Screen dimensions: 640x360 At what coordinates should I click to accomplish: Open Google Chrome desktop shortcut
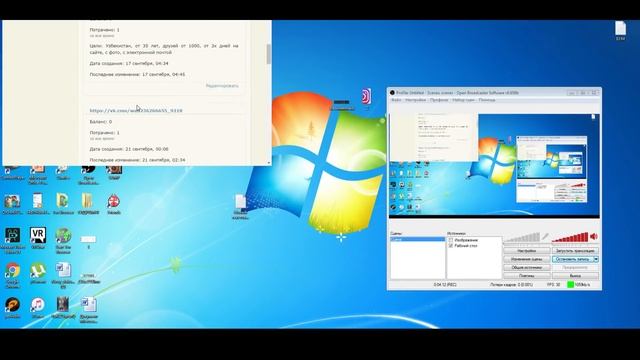coord(13,272)
